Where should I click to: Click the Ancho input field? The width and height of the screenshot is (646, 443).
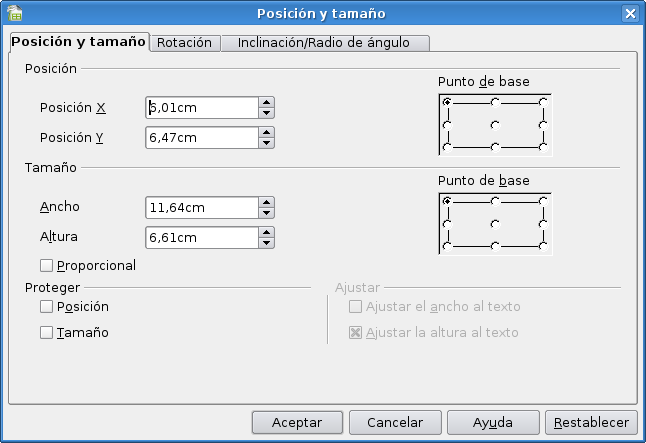pyautogui.click(x=201, y=207)
